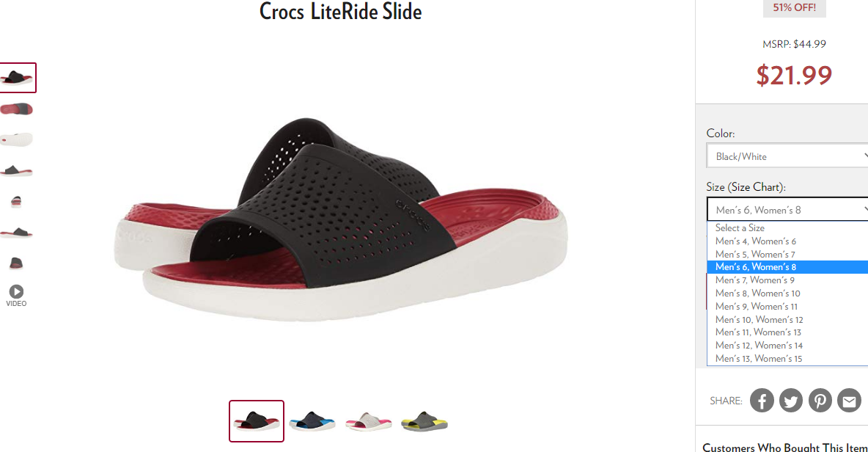Collapse the size dropdown box
Viewport: 868px width, 452px height.
[787, 209]
